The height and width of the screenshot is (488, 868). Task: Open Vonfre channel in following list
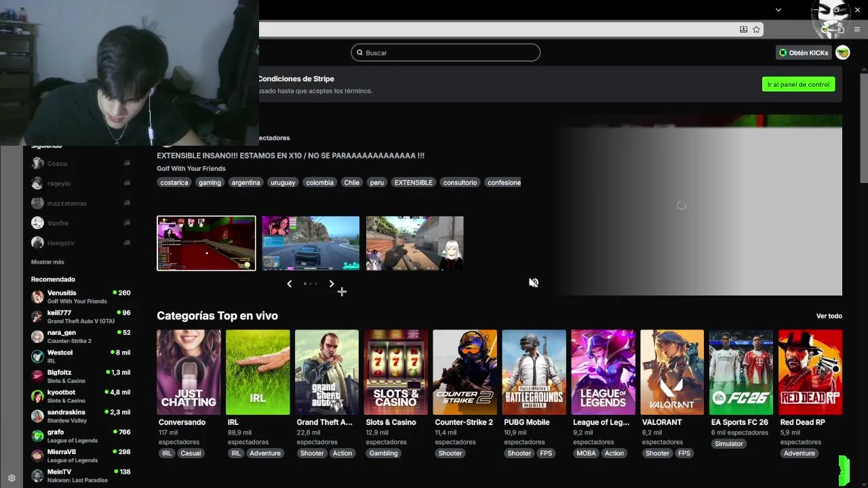pos(81,223)
